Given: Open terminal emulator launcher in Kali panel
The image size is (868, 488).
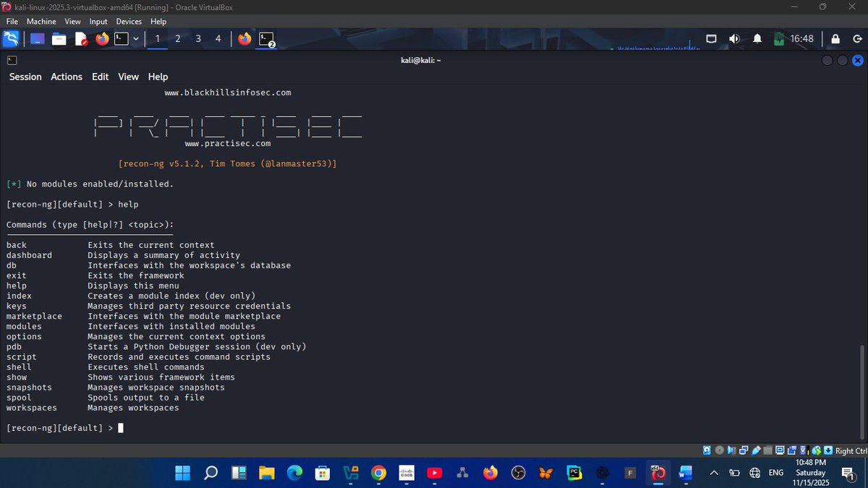Looking at the screenshot, I should [122, 39].
